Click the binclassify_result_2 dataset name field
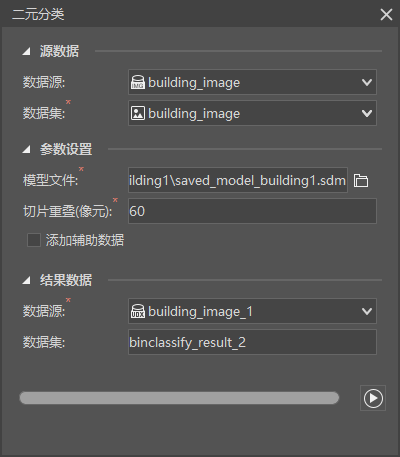 pyautogui.click(x=252, y=342)
